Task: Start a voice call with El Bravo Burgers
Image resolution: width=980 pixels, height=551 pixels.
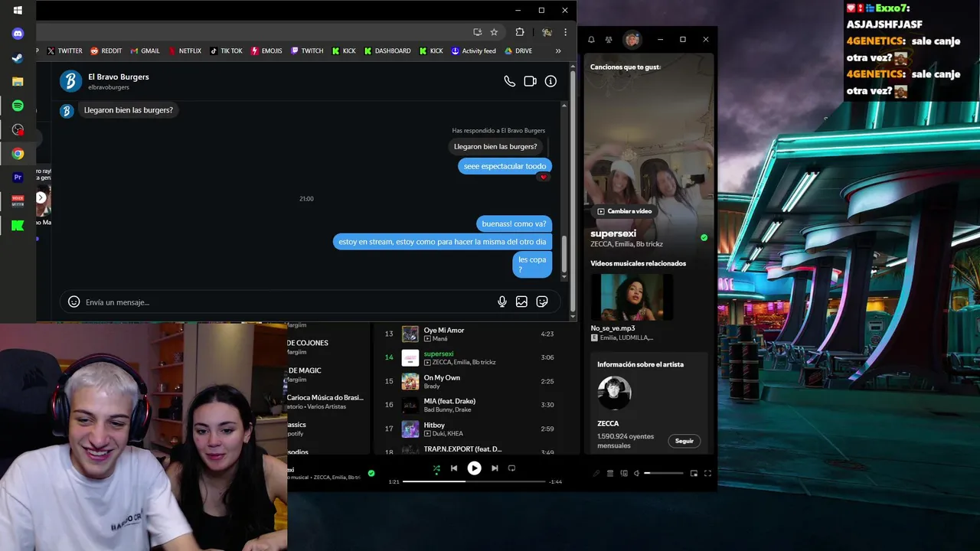Action: tap(509, 81)
